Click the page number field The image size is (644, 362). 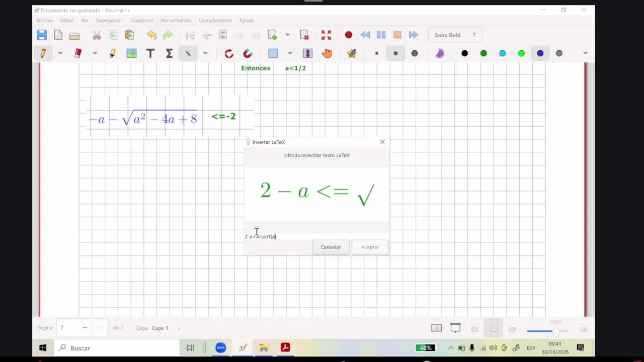pos(66,328)
